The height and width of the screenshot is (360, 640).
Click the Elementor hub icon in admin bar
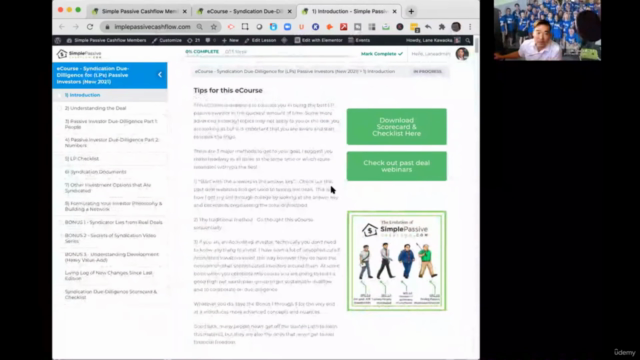[x=284, y=40]
